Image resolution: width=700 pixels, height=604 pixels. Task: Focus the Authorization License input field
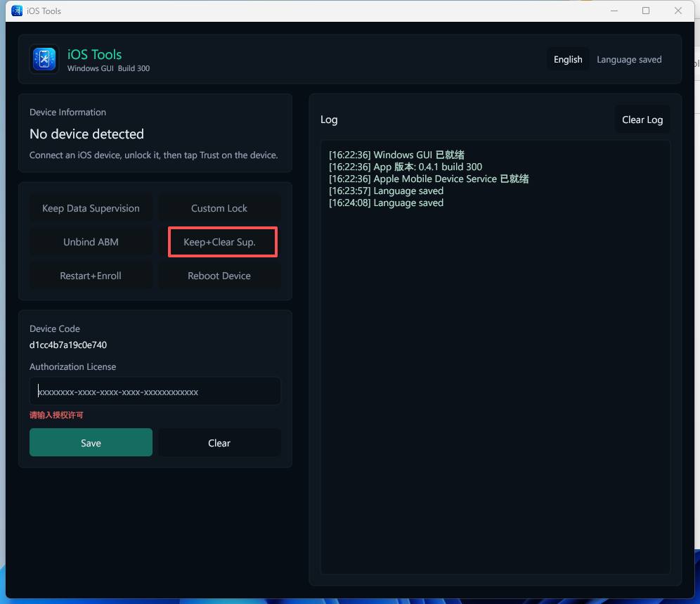[155, 392]
